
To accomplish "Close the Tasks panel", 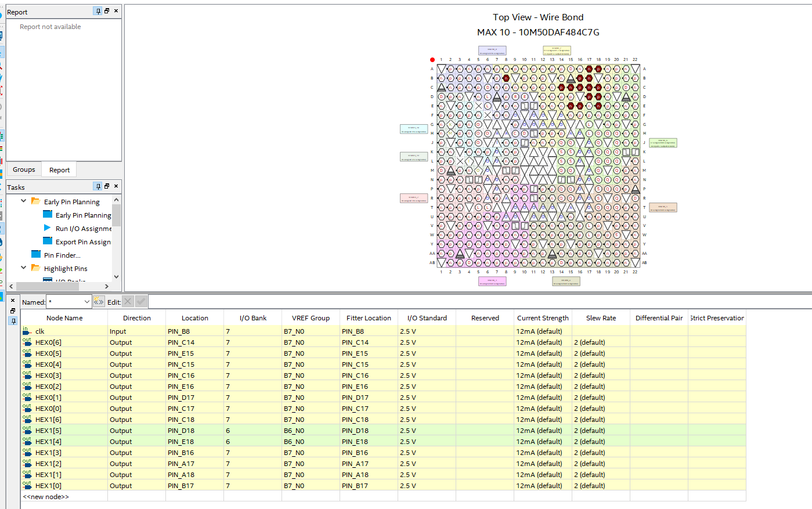I will 116,186.
